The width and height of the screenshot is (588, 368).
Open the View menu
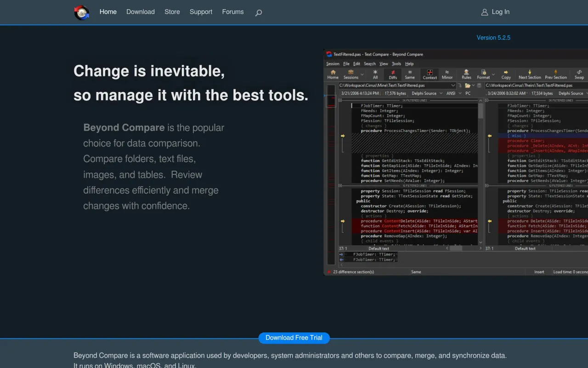[x=384, y=64]
